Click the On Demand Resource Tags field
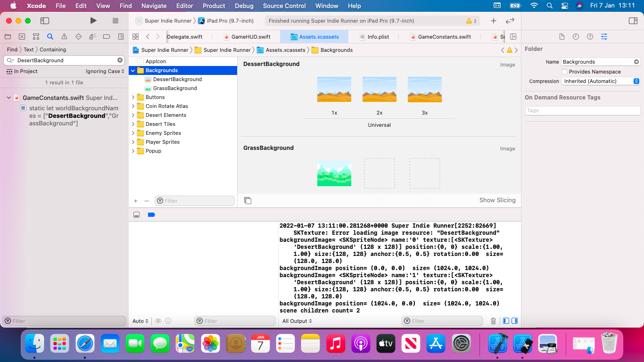The height and width of the screenshot is (362, 644). [x=583, y=110]
